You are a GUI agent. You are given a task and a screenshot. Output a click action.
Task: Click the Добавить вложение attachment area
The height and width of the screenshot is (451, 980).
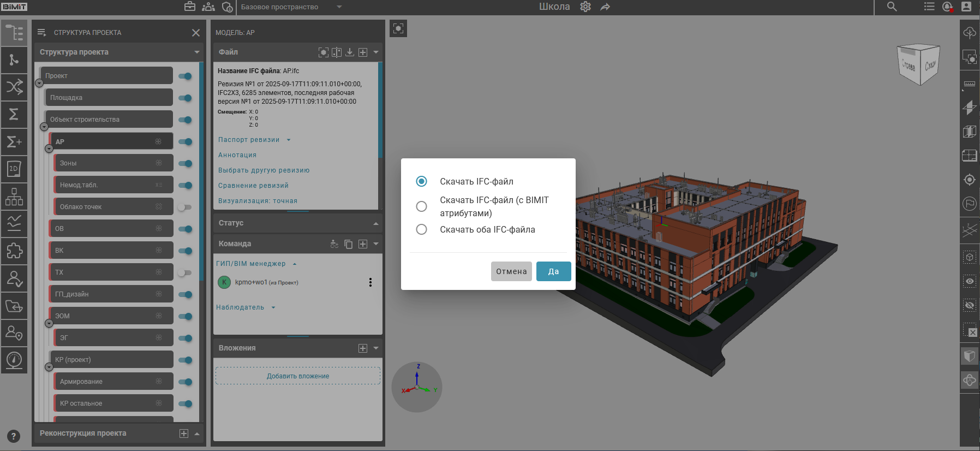click(x=298, y=376)
